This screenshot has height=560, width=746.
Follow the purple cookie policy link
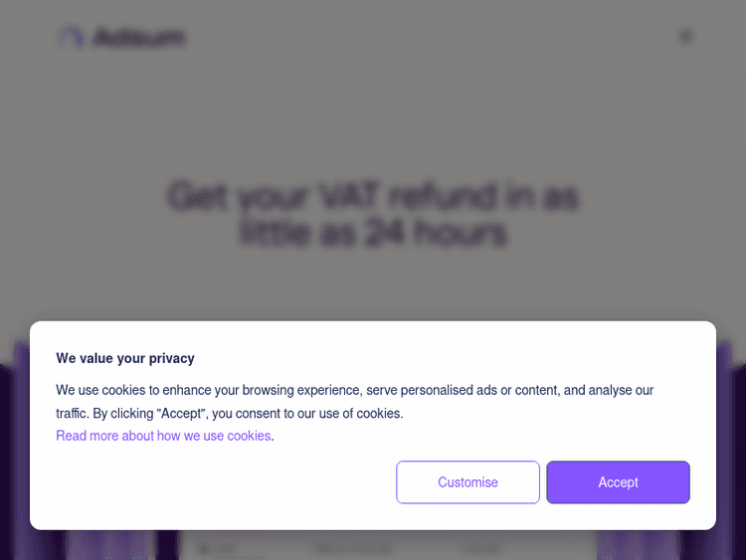tap(163, 436)
